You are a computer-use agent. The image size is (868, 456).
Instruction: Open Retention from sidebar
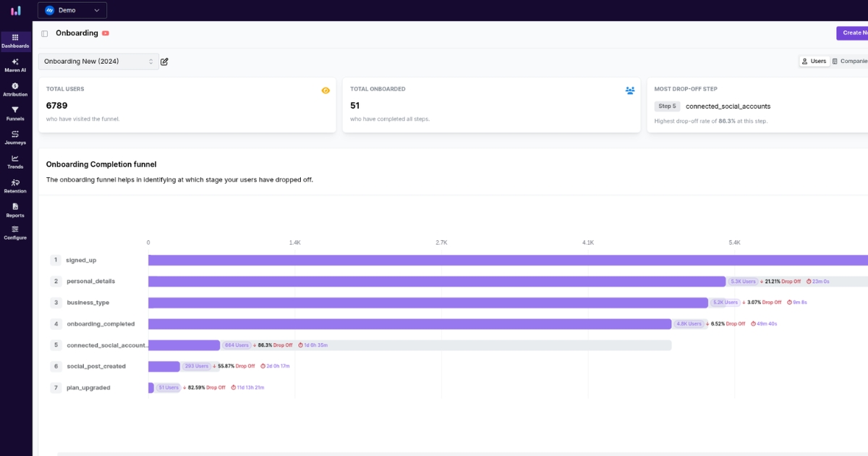(15, 186)
